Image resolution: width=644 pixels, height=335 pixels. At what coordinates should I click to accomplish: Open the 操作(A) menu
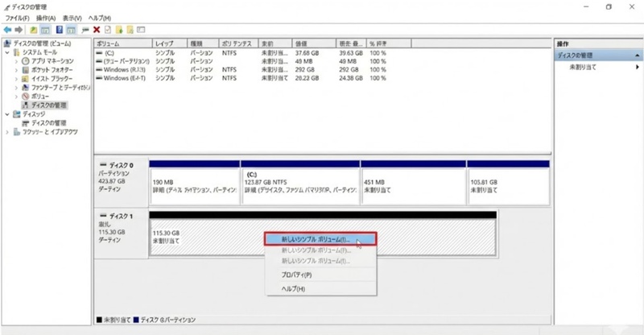(46, 18)
